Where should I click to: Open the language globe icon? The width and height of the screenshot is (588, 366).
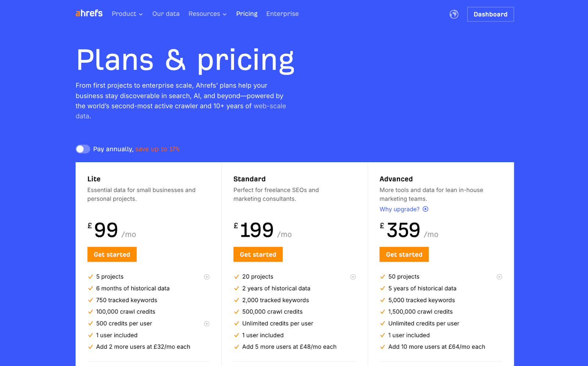point(453,14)
